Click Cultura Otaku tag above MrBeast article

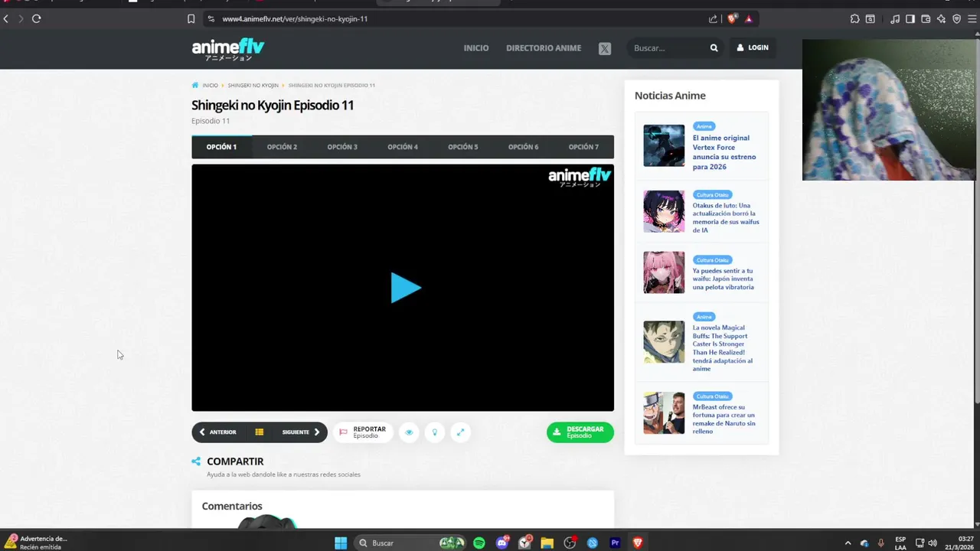tap(713, 396)
